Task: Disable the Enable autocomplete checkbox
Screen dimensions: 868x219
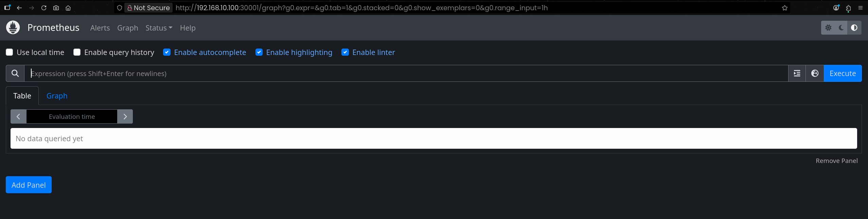Action: (x=167, y=52)
